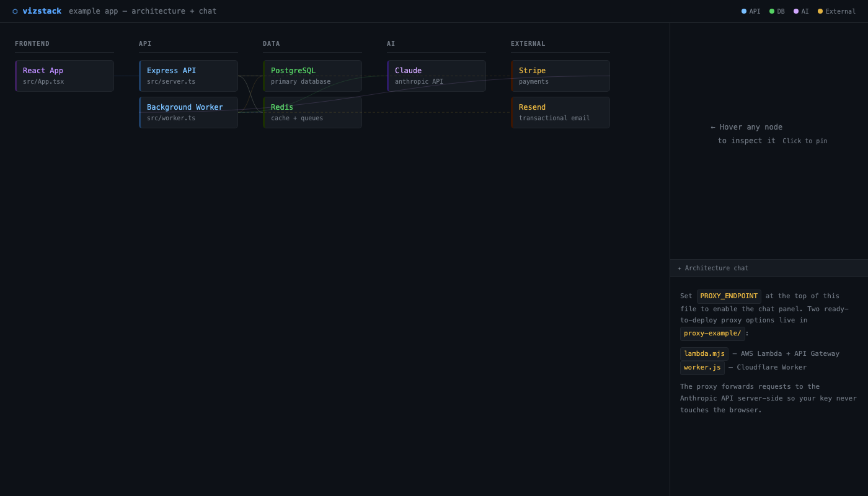Click the lambda.mjs code tag

coord(704,354)
